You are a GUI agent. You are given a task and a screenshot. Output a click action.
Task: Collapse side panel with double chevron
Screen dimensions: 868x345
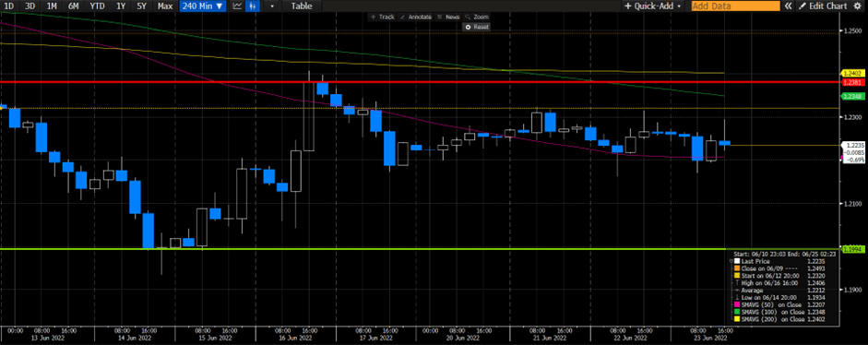(789, 6)
